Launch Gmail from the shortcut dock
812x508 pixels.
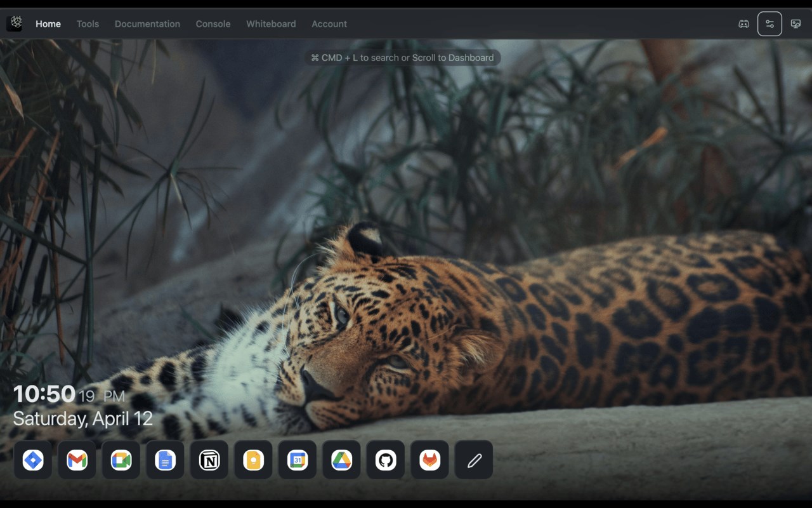click(x=77, y=460)
